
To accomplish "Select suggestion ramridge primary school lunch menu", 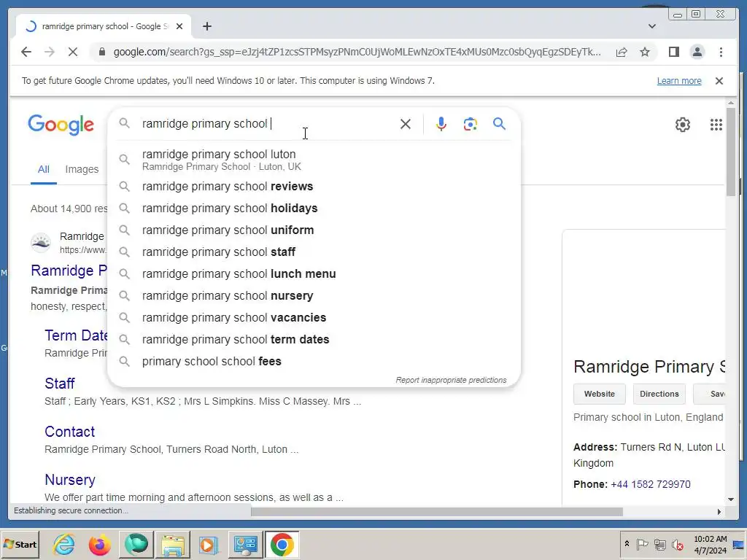I will 314,274.
